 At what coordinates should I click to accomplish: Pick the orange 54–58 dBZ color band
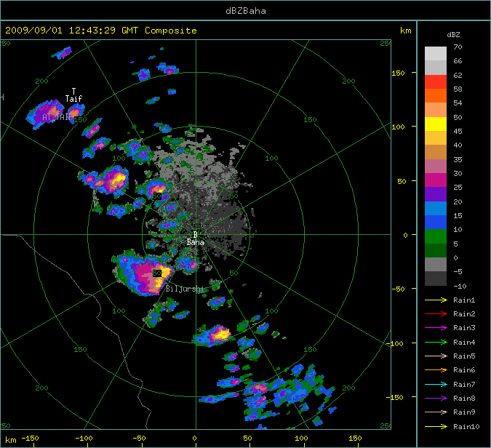[436, 96]
